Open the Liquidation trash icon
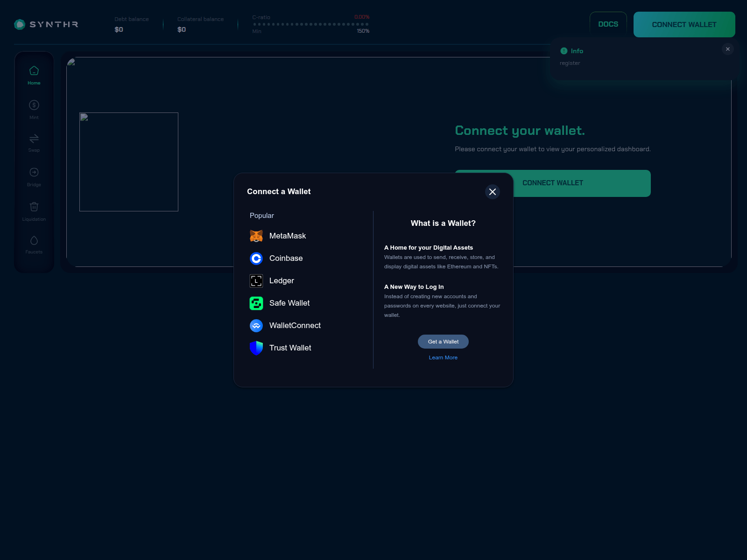Screen dimensions: 747x560 [34, 206]
